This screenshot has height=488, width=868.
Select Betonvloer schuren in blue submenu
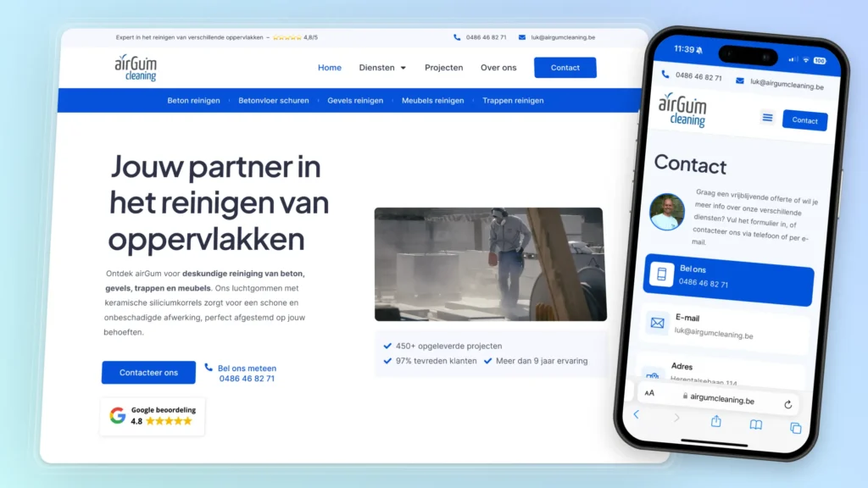tap(274, 101)
